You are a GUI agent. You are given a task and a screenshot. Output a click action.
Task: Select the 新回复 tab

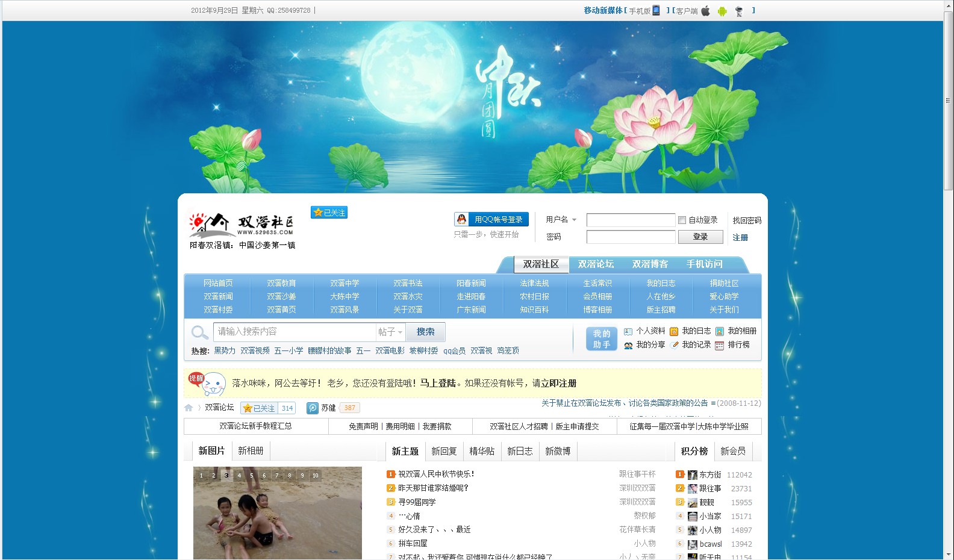pos(444,451)
